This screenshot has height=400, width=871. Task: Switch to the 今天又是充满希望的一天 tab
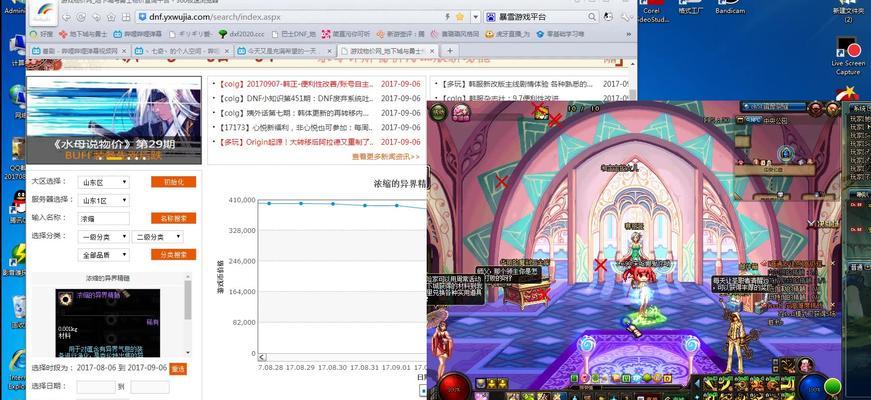click(284, 51)
